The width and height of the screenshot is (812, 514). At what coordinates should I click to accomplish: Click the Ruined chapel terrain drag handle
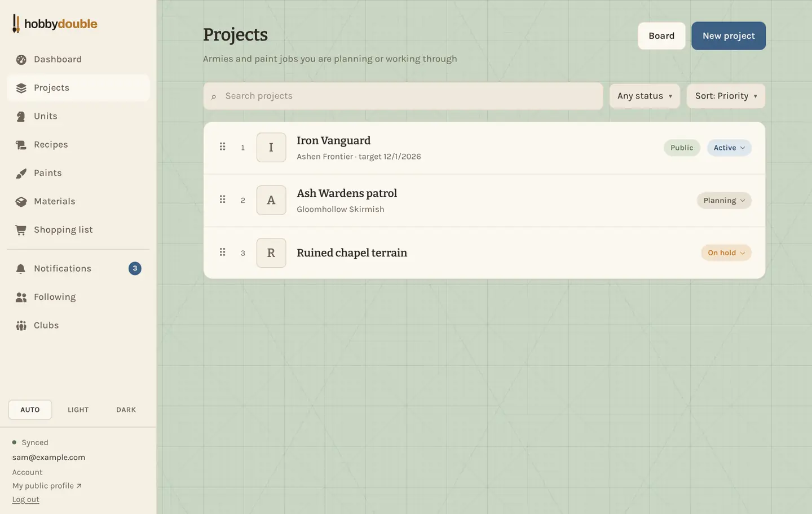(223, 252)
